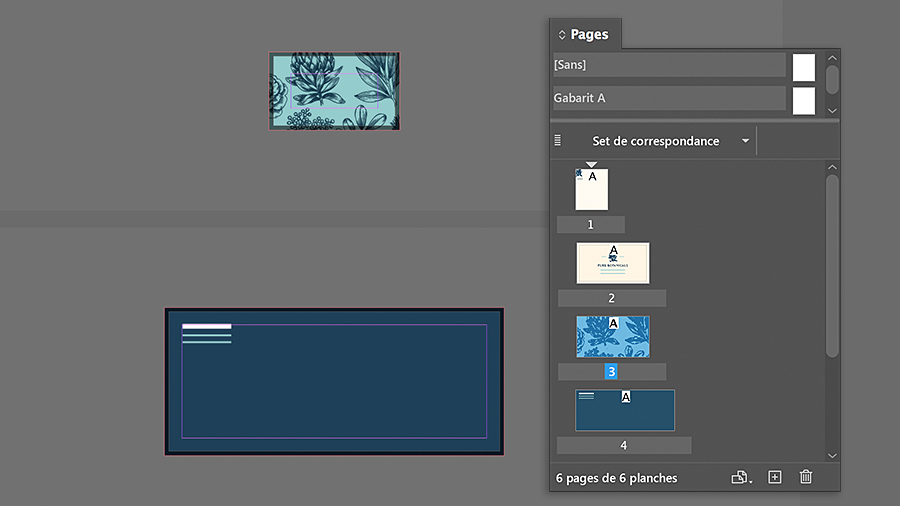Click the pages list scrollbar thumb
The height and width of the screenshot is (506, 900).
pos(832,266)
